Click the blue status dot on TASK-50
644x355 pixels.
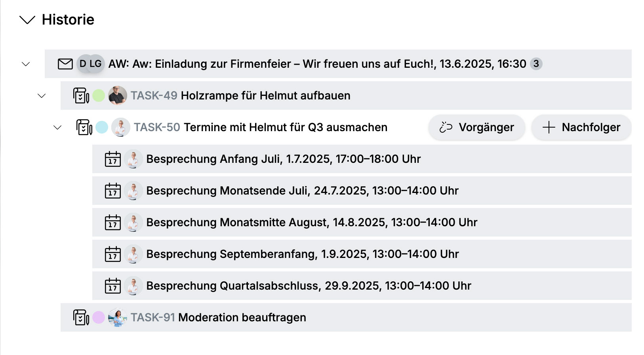point(102,127)
